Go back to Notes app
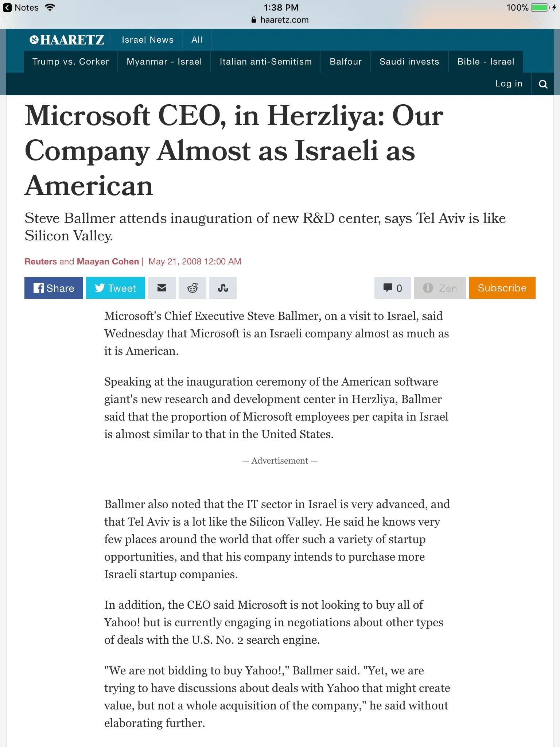The width and height of the screenshot is (560, 747). [x=21, y=8]
